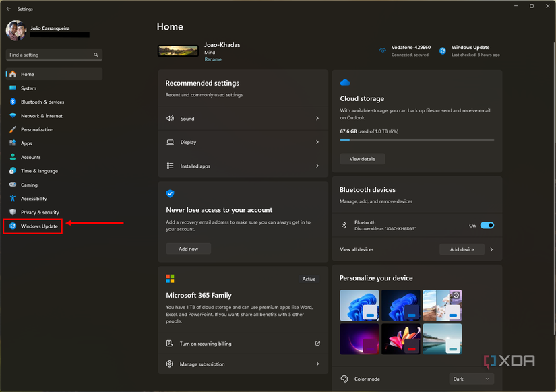Open the Color mode dropdown

click(x=471, y=379)
